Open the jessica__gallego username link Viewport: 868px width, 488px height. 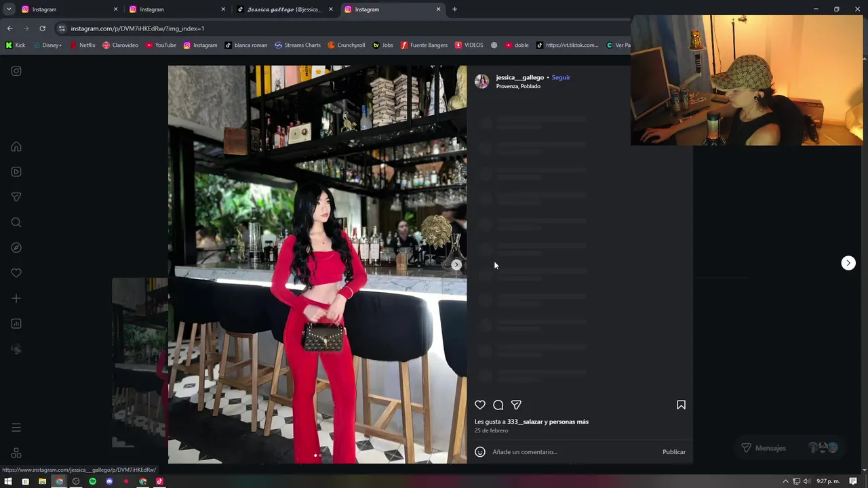[x=519, y=77]
